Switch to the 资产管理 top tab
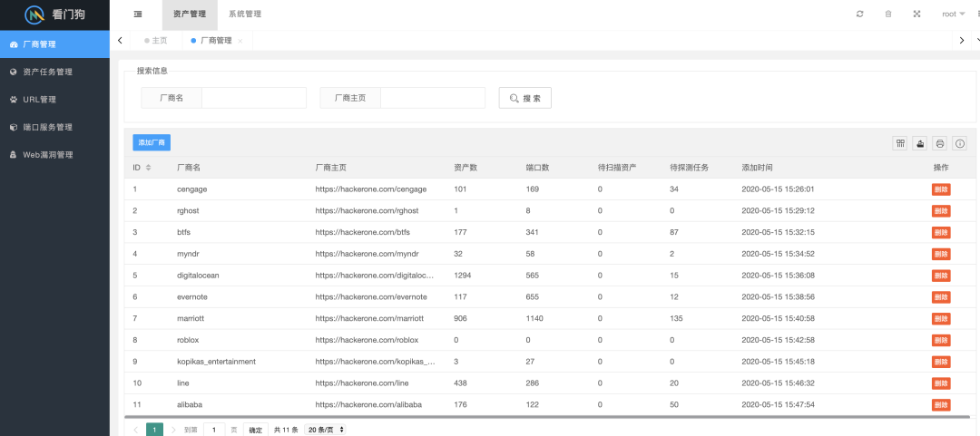 (190, 15)
